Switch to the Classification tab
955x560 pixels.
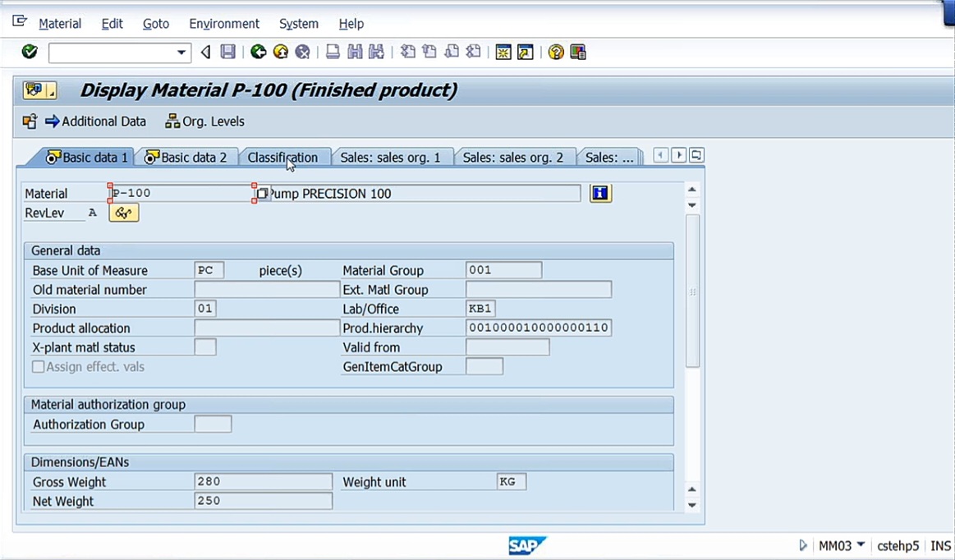pyautogui.click(x=282, y=157)
